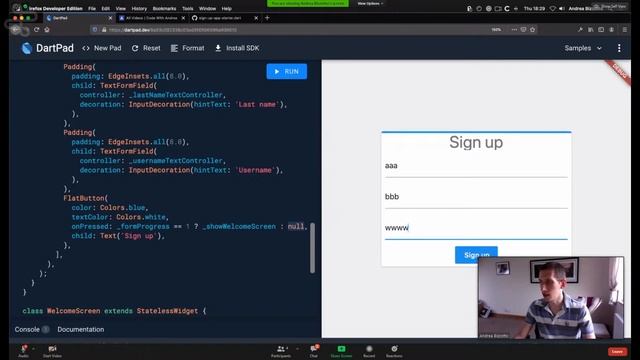Open the Zoom Participants panel
Image resolution: width=640 pixels, height=360 pixels.
(281, 351)
